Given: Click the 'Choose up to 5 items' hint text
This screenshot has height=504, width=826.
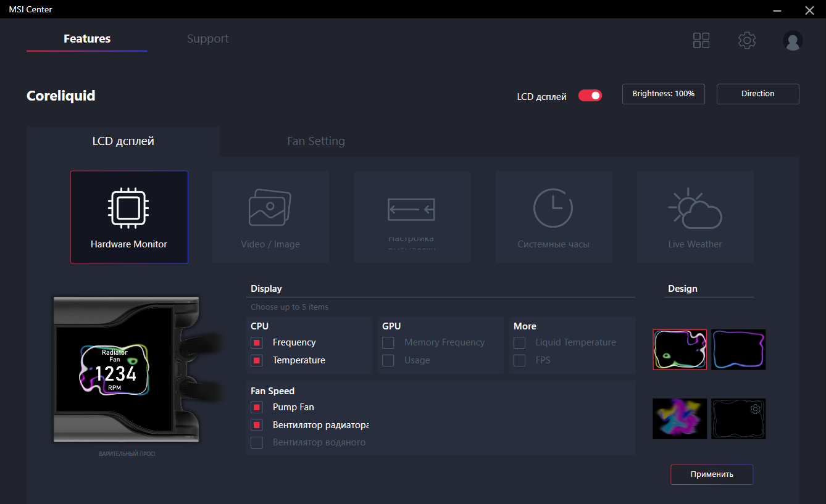Looking at the screenshot, I should (x=290, y=307).
